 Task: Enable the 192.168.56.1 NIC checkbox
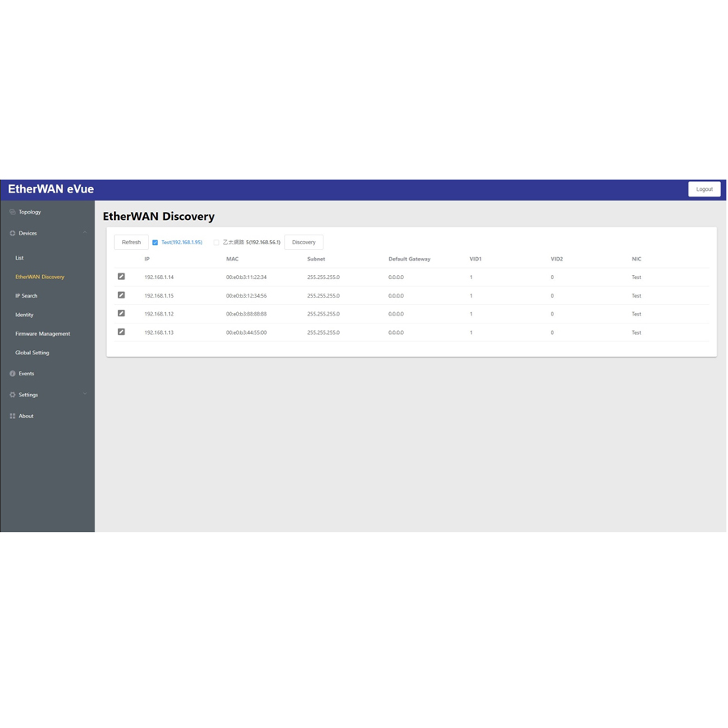click(216, 243)
